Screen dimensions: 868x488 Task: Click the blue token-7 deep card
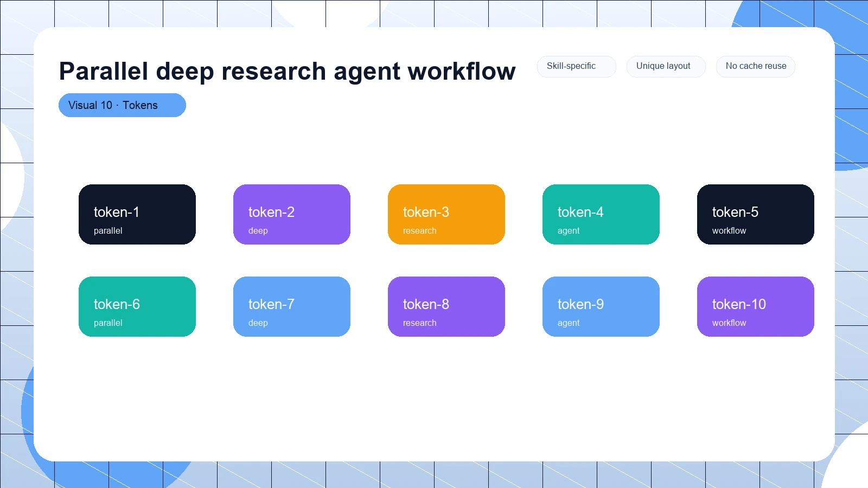click(x=292, y=306)
